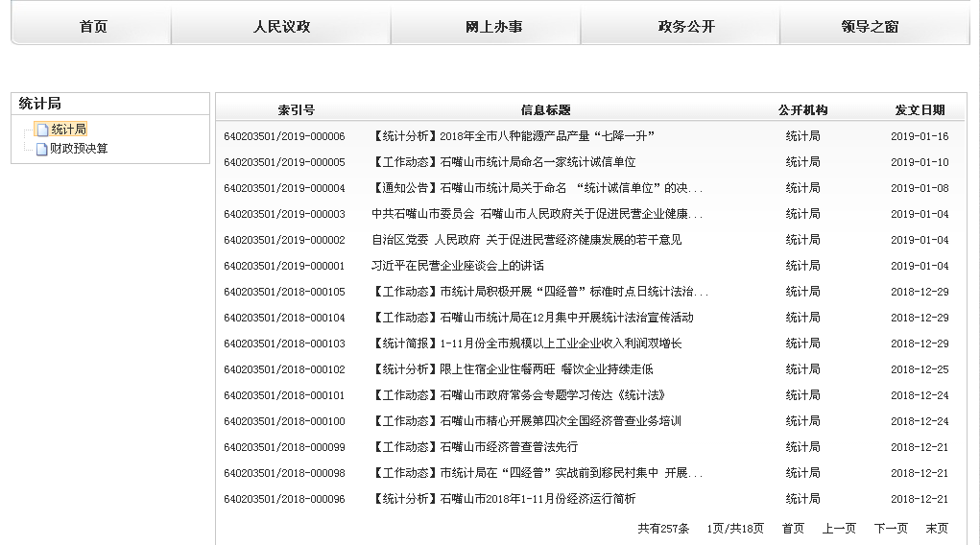Screen dimensions: 980x545
Task: Click 上一页 pagination link
Action: tap(838, 529)
